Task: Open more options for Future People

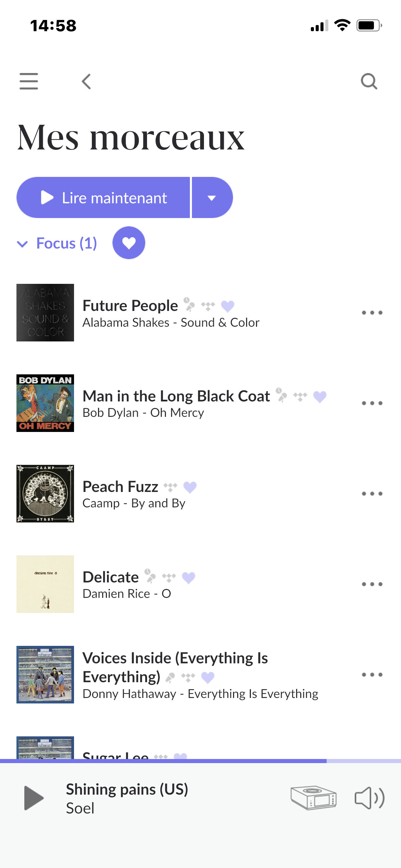Action: (x=372, y=313)
